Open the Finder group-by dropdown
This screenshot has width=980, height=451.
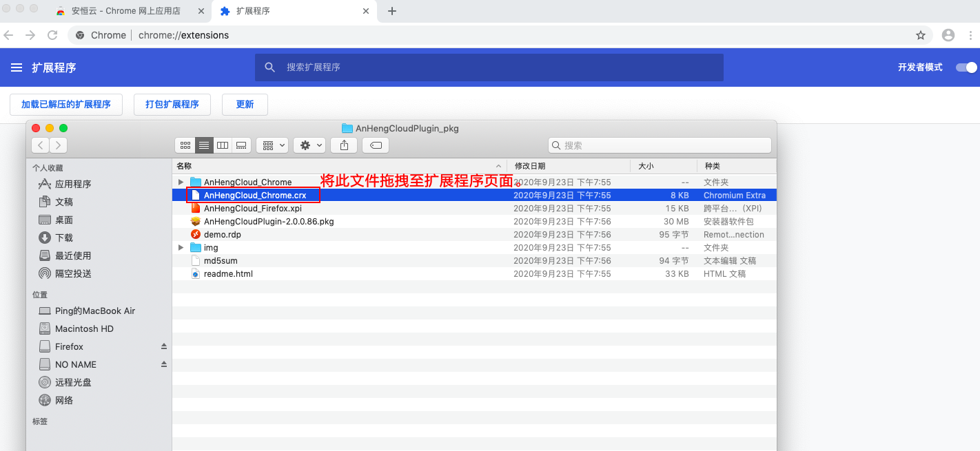pos(272,145)
